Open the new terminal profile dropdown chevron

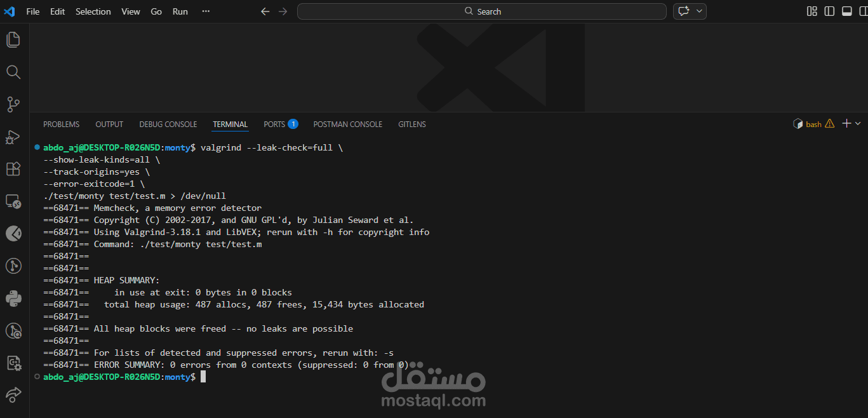pos(858,123)
